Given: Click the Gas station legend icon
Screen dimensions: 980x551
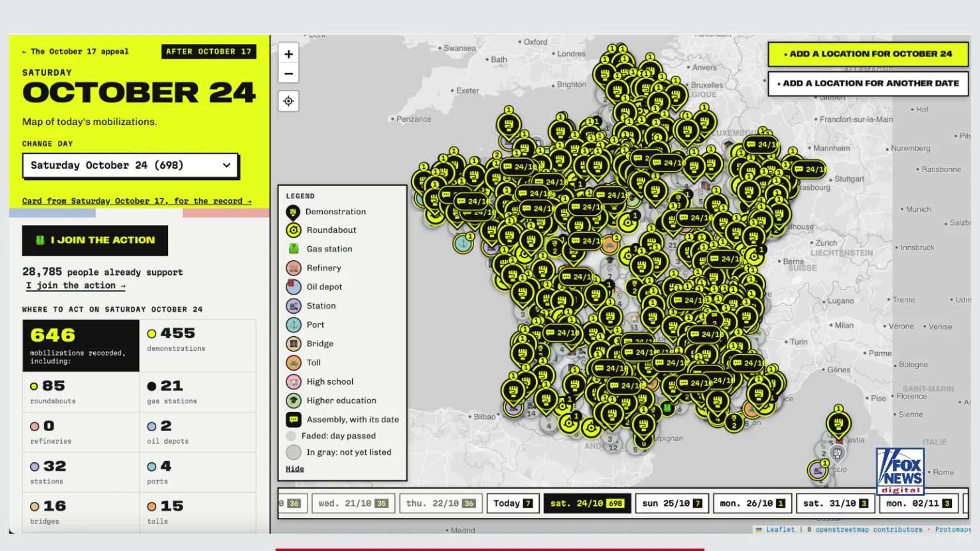Looking at the screenshot, I should [293, 249].
